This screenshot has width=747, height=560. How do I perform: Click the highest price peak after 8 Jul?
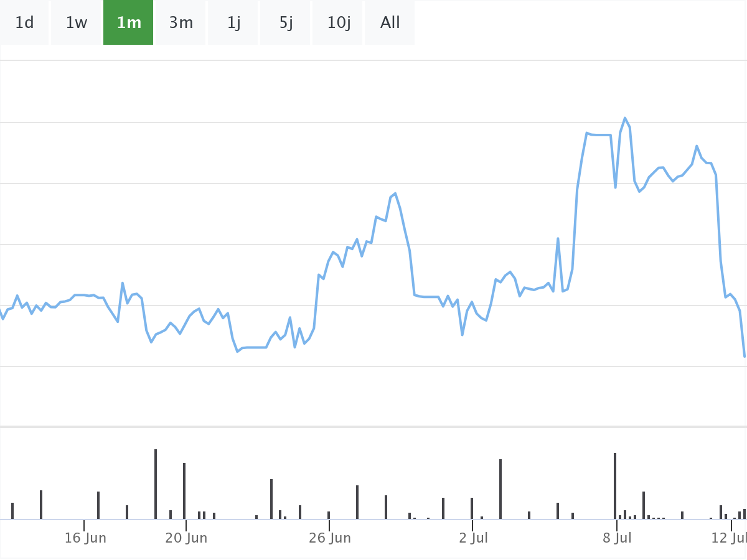(625, 118)
